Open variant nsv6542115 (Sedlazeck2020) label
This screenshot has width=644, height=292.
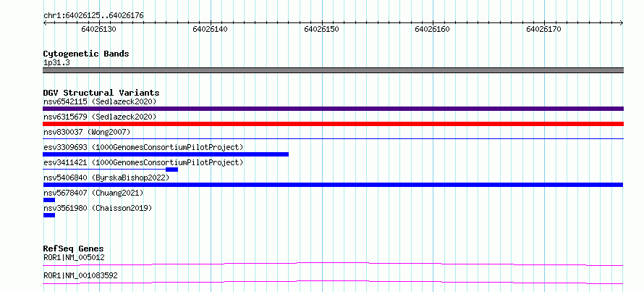(x=100, y=101)
